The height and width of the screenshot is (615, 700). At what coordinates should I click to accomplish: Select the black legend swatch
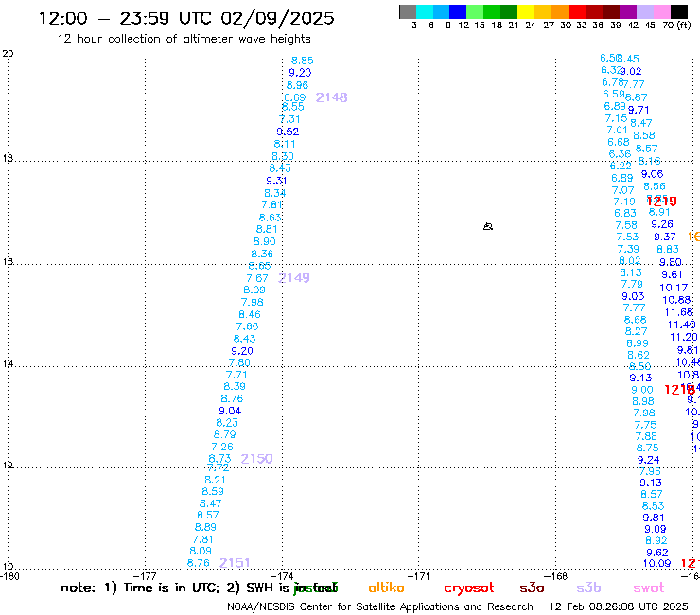pyautogui.click(x=678, y=11)
